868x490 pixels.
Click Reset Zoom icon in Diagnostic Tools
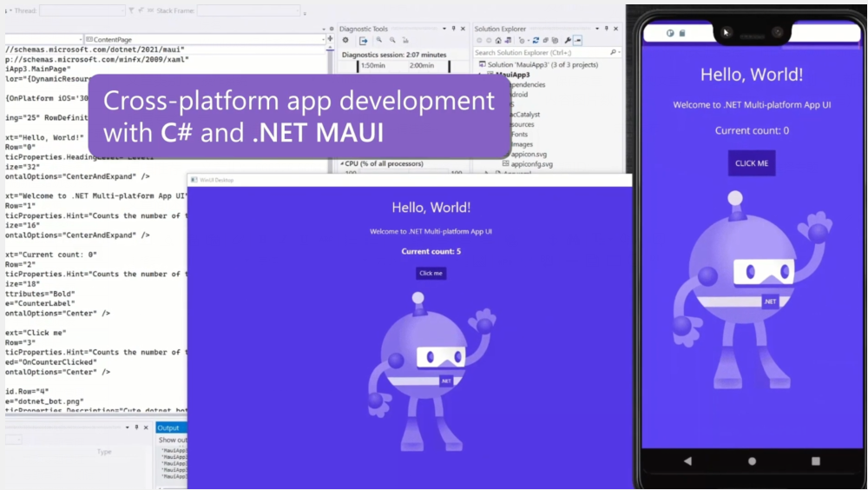pos(405,40)
